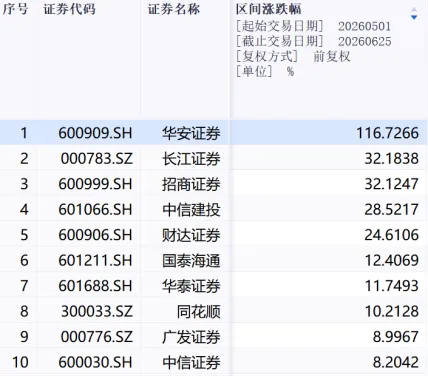Select stock code 000776.SZ
The width and height of the screenshot is (428, 377).
tap(97, 337)
